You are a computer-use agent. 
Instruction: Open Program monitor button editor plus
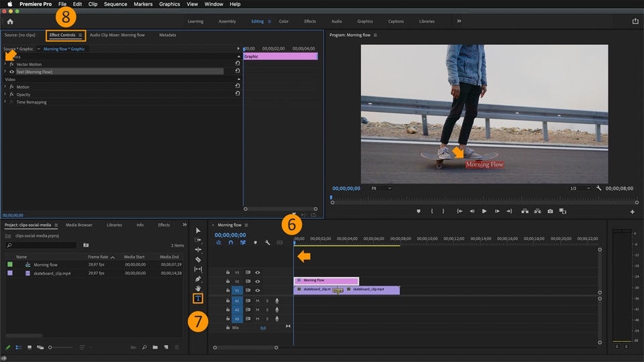[x=632, y=212]
